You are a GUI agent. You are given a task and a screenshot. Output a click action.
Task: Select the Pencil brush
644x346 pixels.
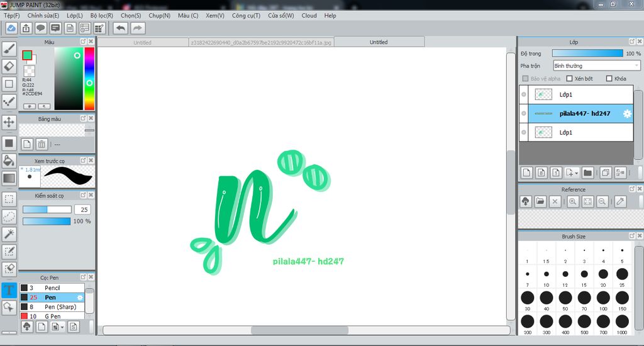coord(52,287)
